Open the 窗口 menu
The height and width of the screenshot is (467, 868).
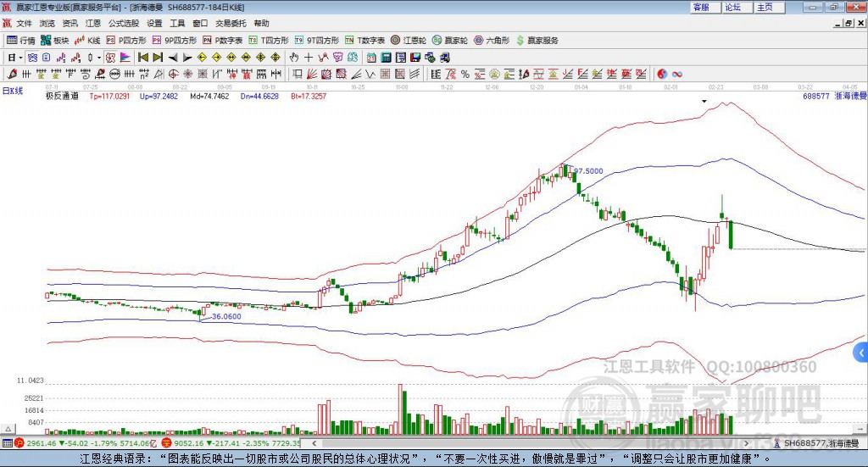[x=200, y=23]
